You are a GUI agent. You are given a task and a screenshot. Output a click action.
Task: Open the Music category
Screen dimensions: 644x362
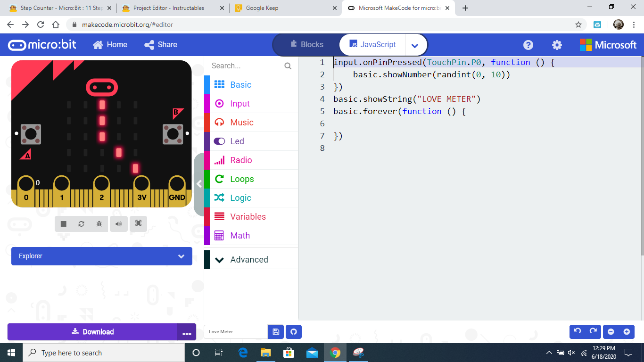tap(241, 122)
